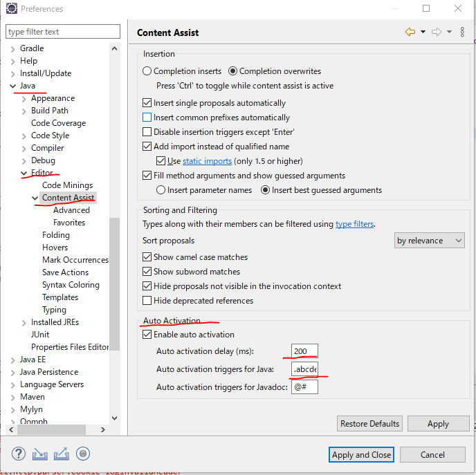
Task: Toggle Hide proposals not visible in context
Action: coord(147,286)
